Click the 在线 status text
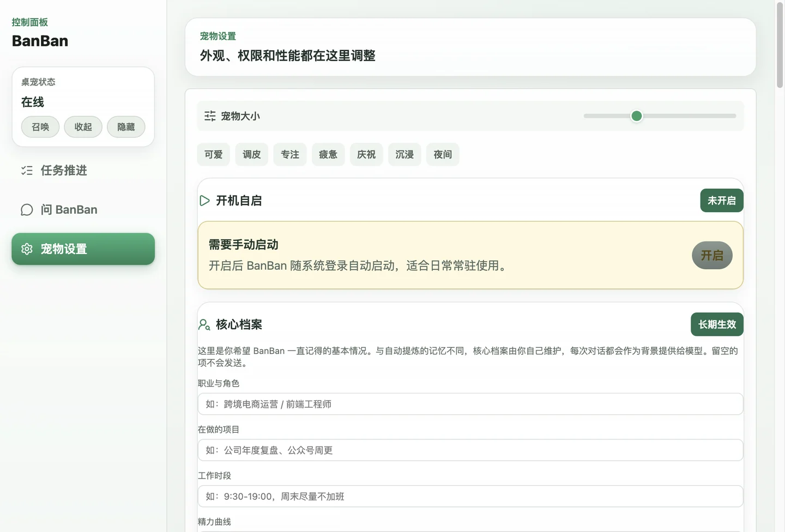 tap(33, 102)
